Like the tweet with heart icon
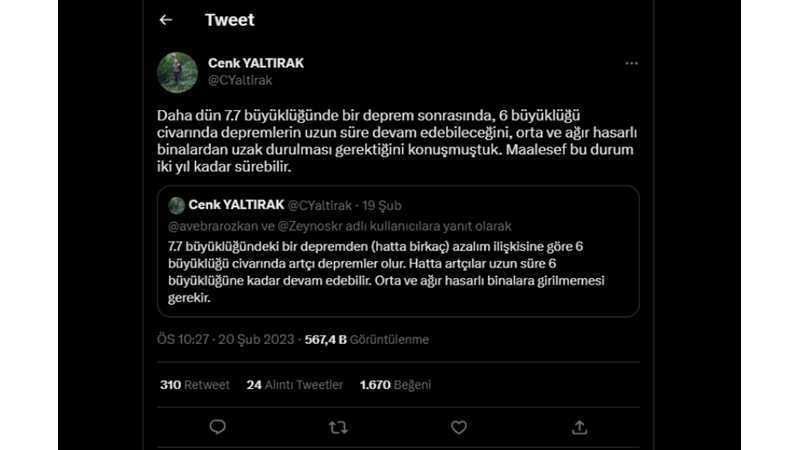 pyautogui.click(x=458, y=427)
